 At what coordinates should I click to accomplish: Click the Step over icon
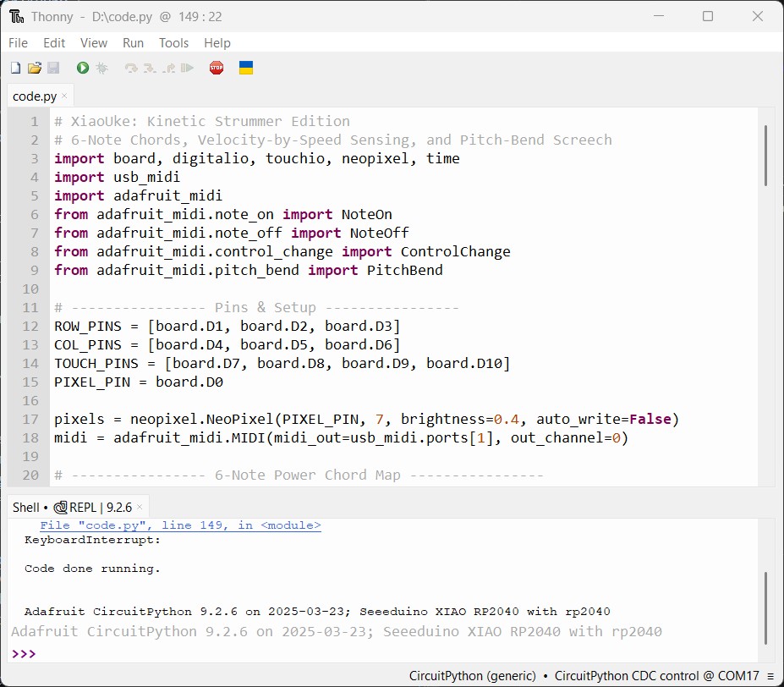point(130,67)
